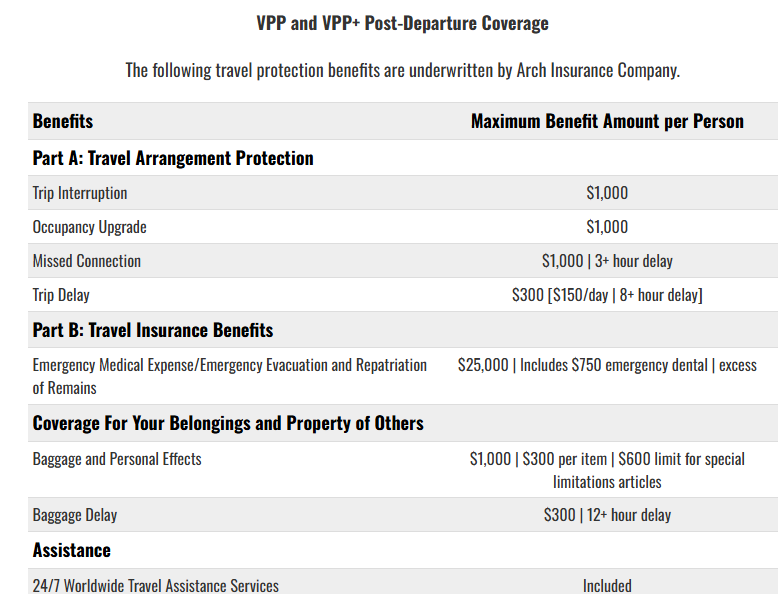The height and width of the screenshot is (594, 781).
Task: Select the Part A: Travel Arrangement Protection heading
Action: 173,158
